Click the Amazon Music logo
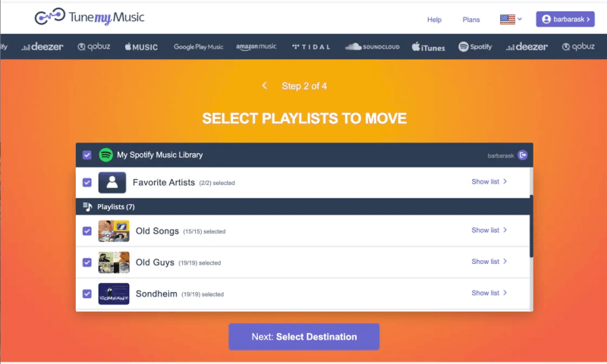 point(256,47)
